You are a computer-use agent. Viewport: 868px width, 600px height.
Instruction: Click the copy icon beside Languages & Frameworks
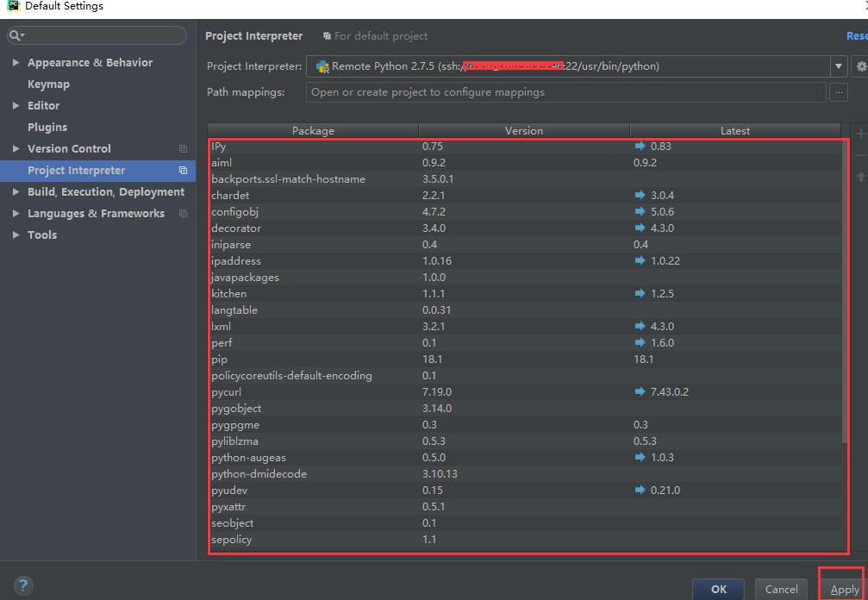pyautogui.click(x=184, y=214)
